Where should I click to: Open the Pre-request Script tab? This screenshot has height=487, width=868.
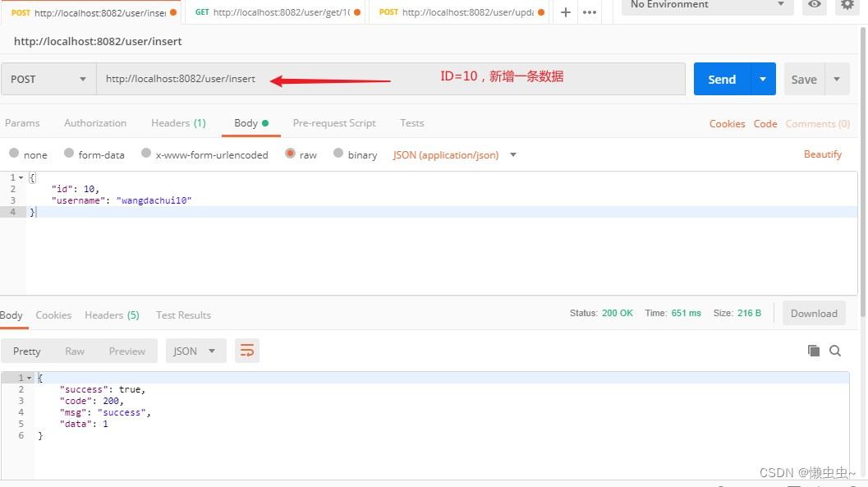pyautogui.click(x=334, y=123)
